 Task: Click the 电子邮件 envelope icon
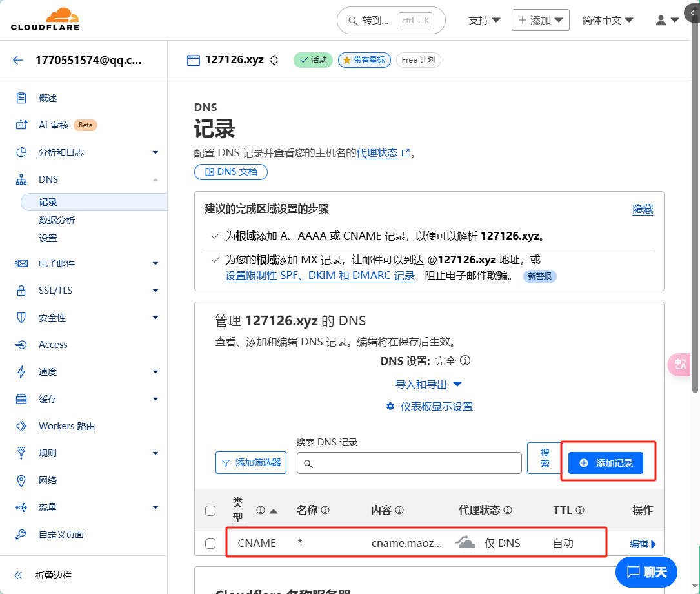point(21,263)
